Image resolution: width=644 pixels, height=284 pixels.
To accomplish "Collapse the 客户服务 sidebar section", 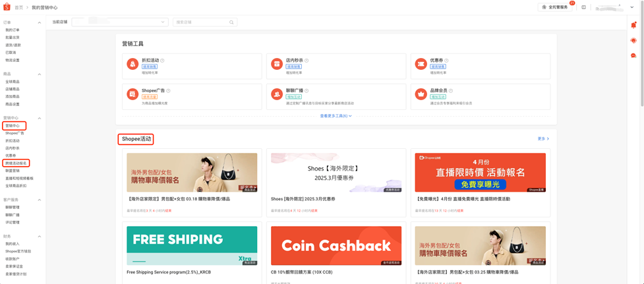I will [40, 200].
